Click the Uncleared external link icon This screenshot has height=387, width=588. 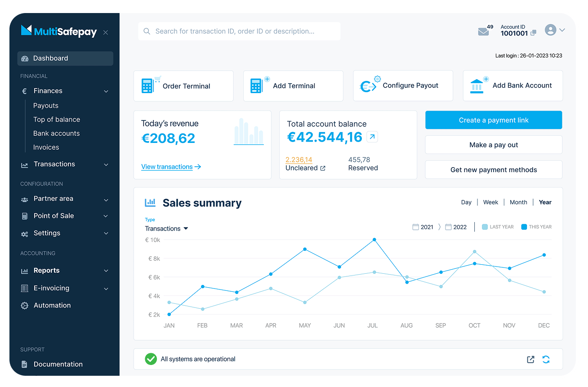[x=323, y=168]
